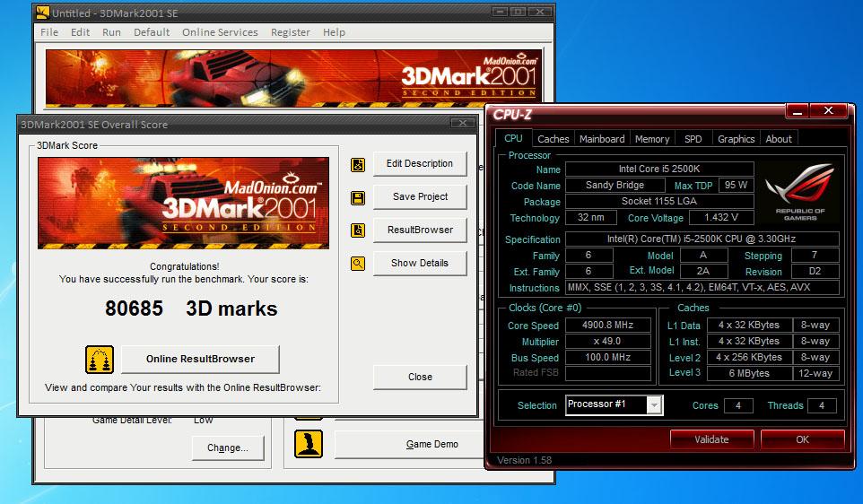This screenshot has width=863, height=504.
Task: Click the Technology value 32 nm
Action: [x=591, y=217]
